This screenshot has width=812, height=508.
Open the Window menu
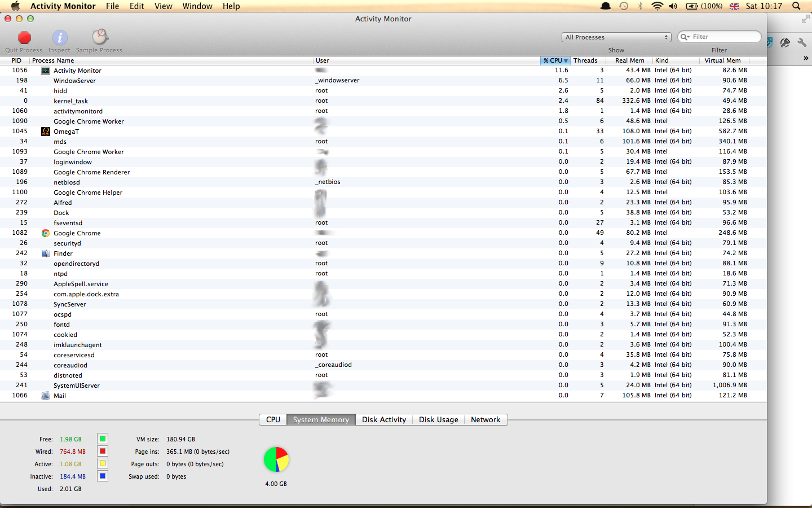click(197, 6)
